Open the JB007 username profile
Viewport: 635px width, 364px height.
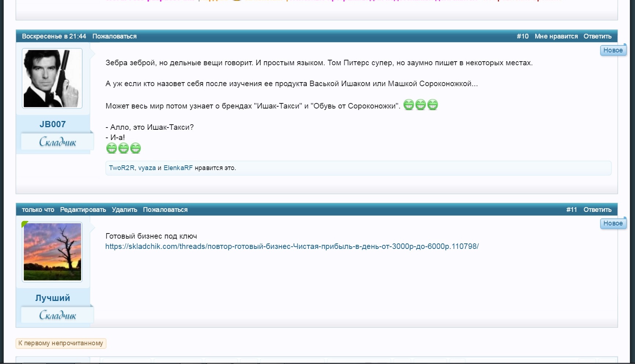pos(52,124)
